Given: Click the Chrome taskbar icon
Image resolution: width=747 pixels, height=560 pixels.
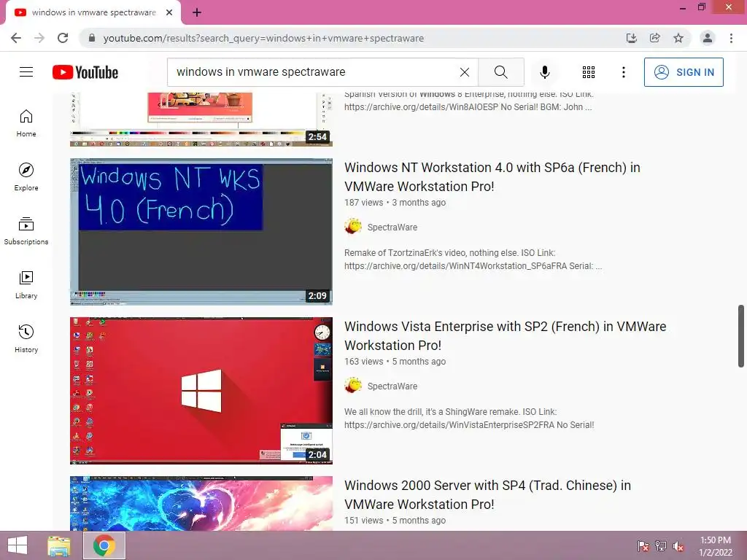Looking at the screenshot, I should click(104, 545).
